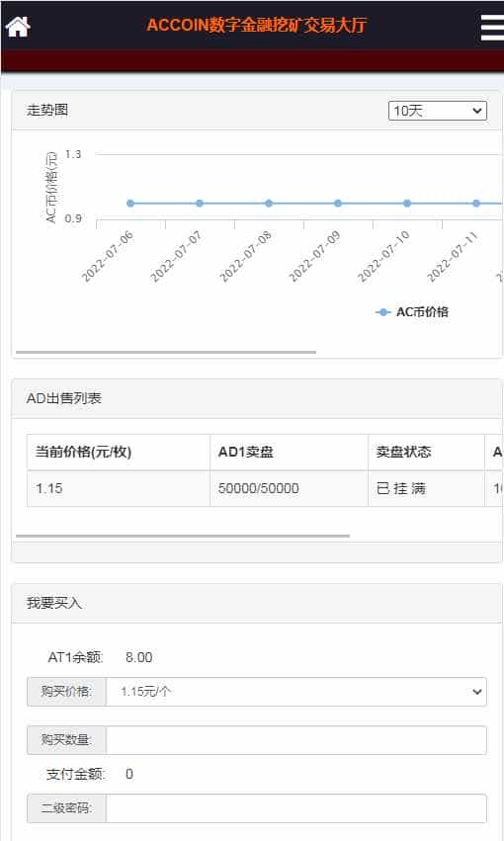Open the hamburger menu icon
The height and width of the screenshot is (841, 504).
pyautogui.click(x=492, y=28)
